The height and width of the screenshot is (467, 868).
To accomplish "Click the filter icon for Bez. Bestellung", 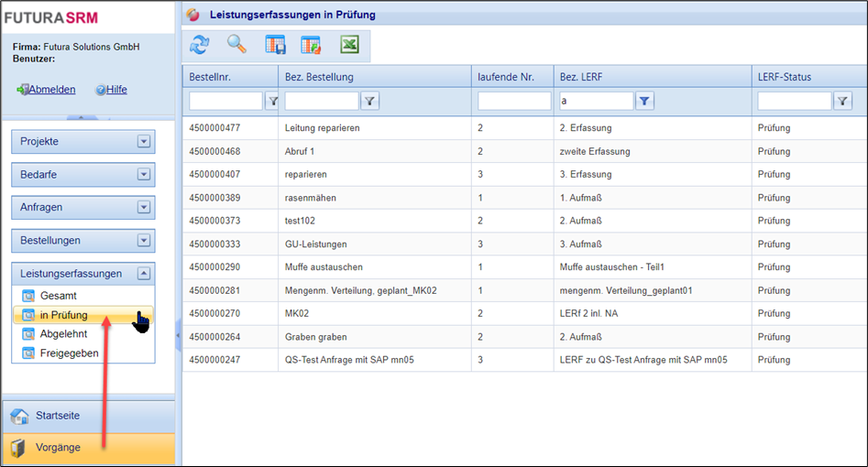I will pyautogui.click(x=368, y=102).
